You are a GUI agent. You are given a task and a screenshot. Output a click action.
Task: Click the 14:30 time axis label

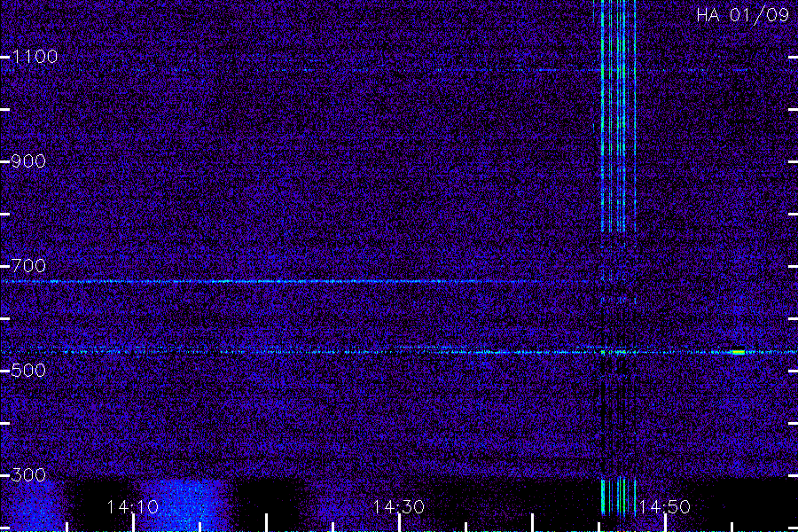(x=398, y=507)
